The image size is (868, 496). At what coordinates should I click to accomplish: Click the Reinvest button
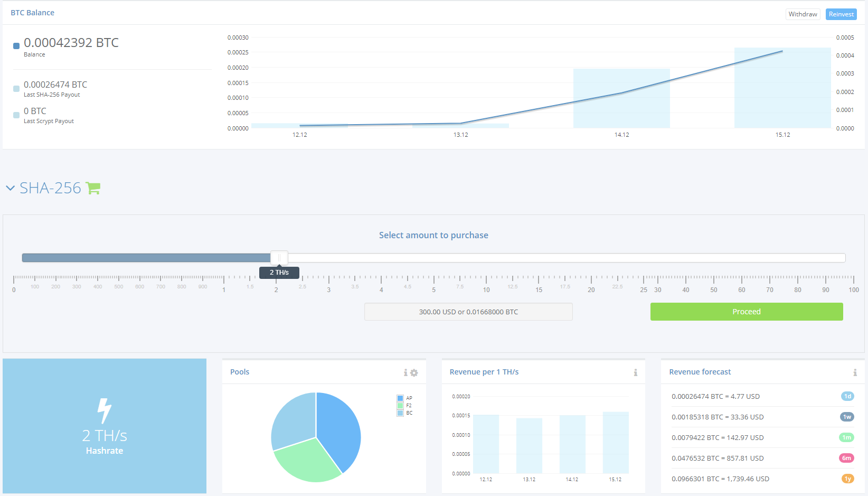841,14
